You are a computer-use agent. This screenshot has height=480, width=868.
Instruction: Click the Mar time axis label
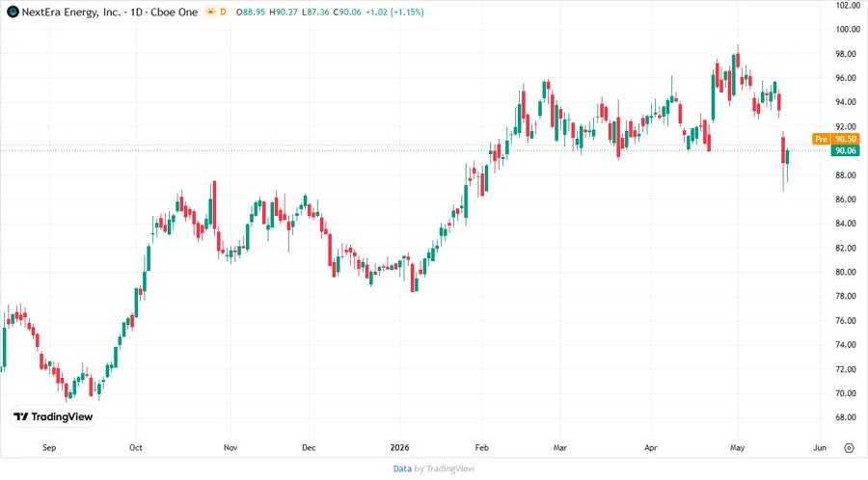click(560, 447)
